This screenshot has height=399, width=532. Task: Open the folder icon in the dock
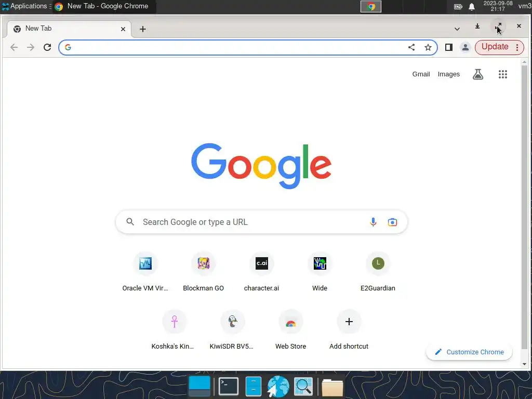point(332,387)
